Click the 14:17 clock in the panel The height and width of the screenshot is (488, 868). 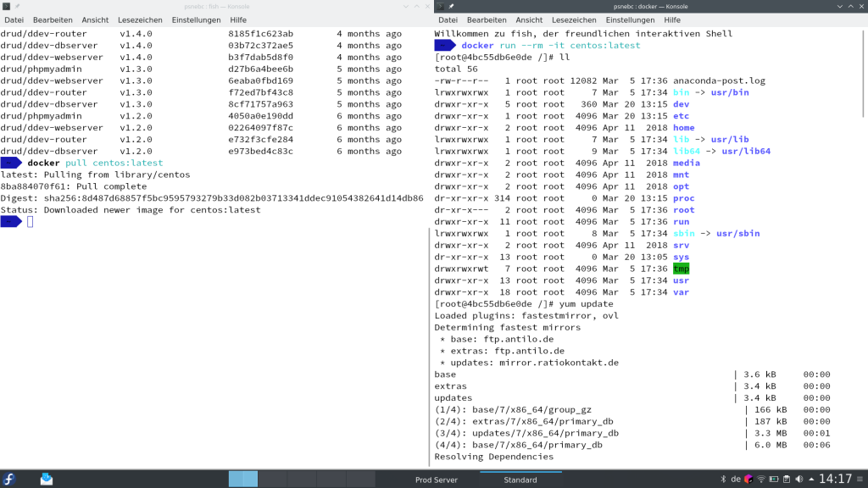pyautogui.click(x=835, y=480)
